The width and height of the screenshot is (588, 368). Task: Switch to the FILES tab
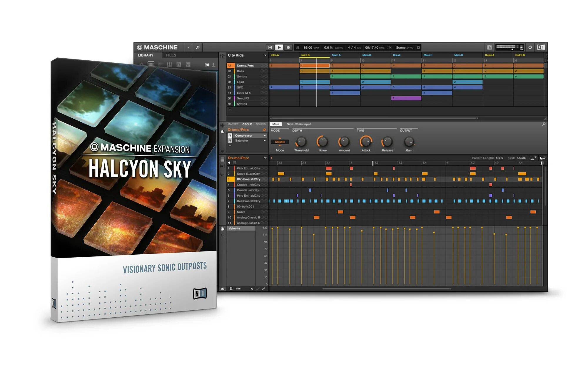click(171, 55)
